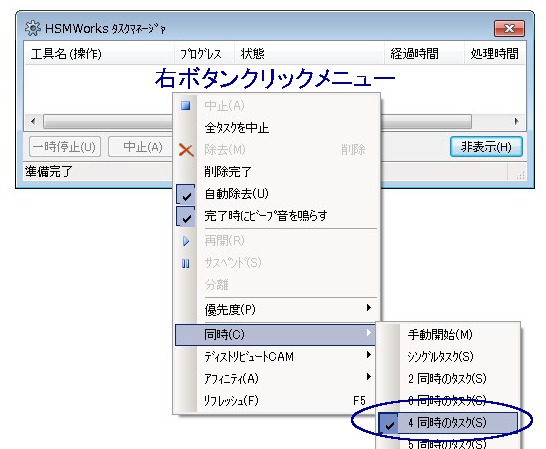Select the checked 4 同時のタスク(S) option
This screenshot has height=449, width=546.
tap(447, 423)
